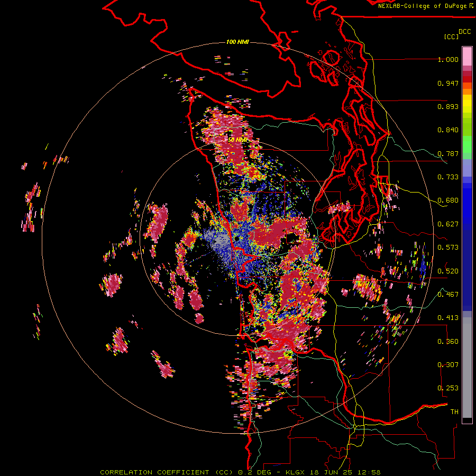Select the 0.627 scale value
This screenshot has height=476, width=476.
pyautogui.click(x=448, y=224)
